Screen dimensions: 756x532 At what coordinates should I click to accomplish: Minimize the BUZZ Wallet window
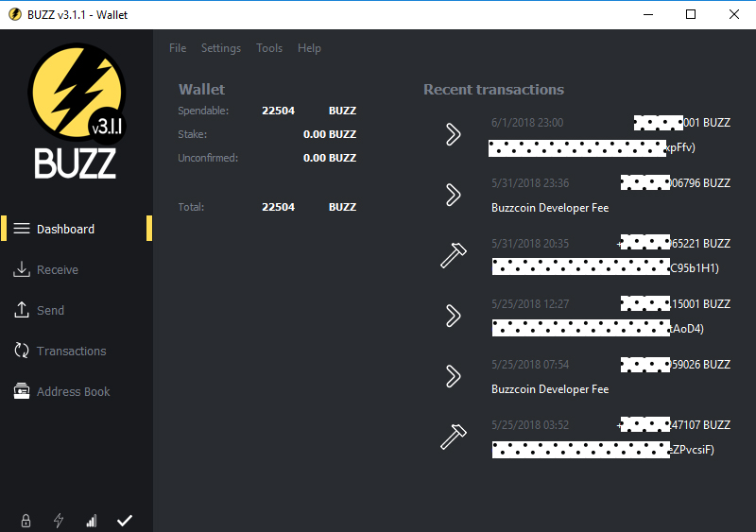coord(648,14)
